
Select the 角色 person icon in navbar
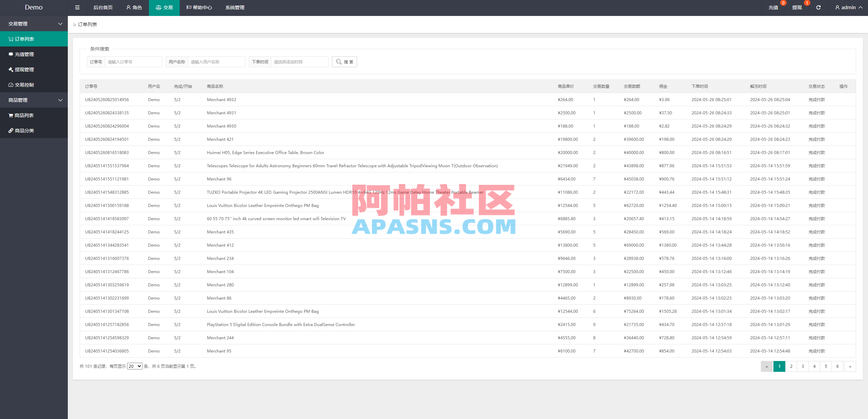click(128, 7)
